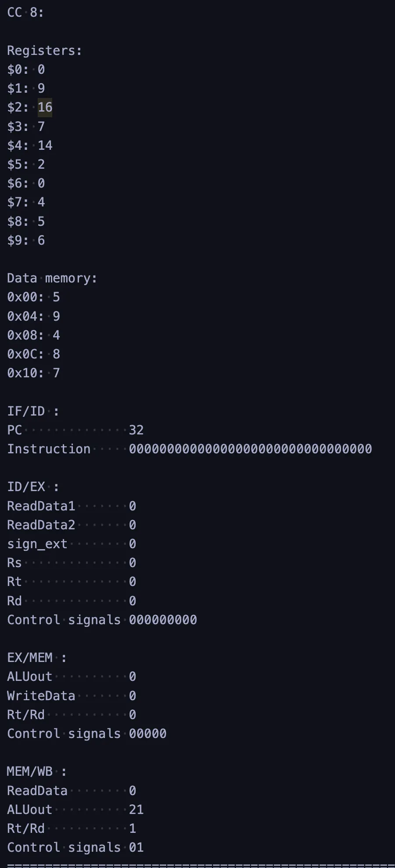Click the $4: 14 register line
The image size is (395, 868).
pos(30,145)
